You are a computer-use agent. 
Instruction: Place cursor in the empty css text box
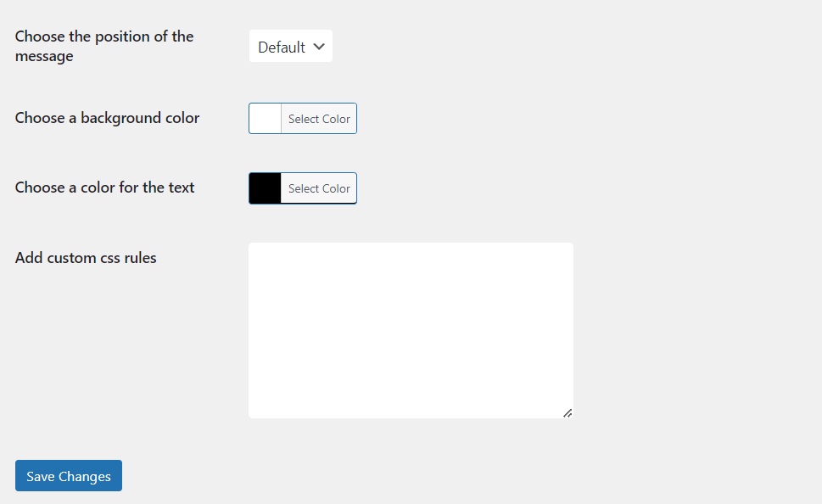coord(411,330)
